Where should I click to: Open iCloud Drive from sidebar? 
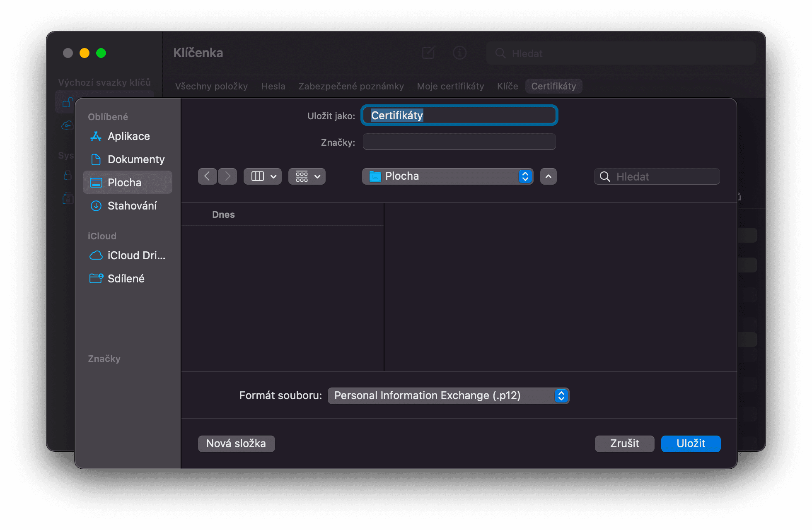point(136,255)
